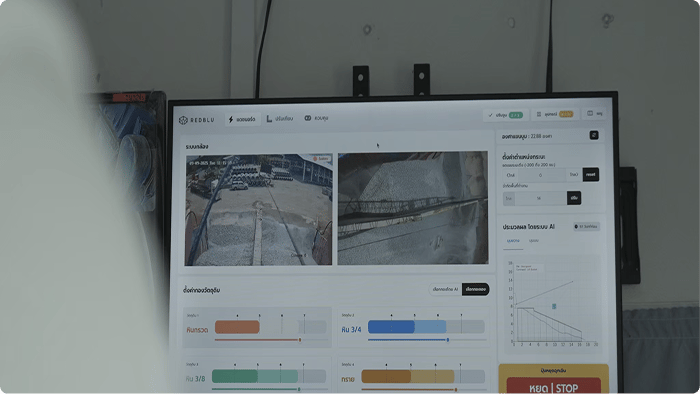Click the red หยุด | STOP emergency button
The width and height of the screenshot is (700, 394).
553,386
